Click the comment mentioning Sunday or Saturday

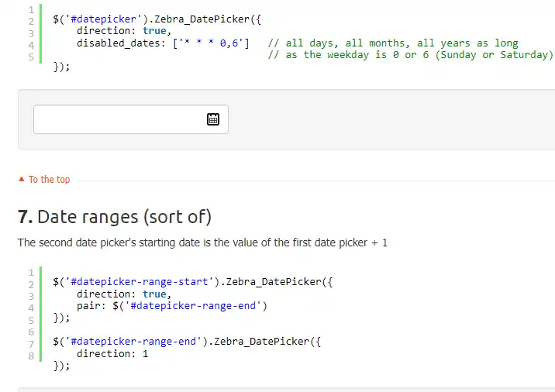tap(410, 55)
